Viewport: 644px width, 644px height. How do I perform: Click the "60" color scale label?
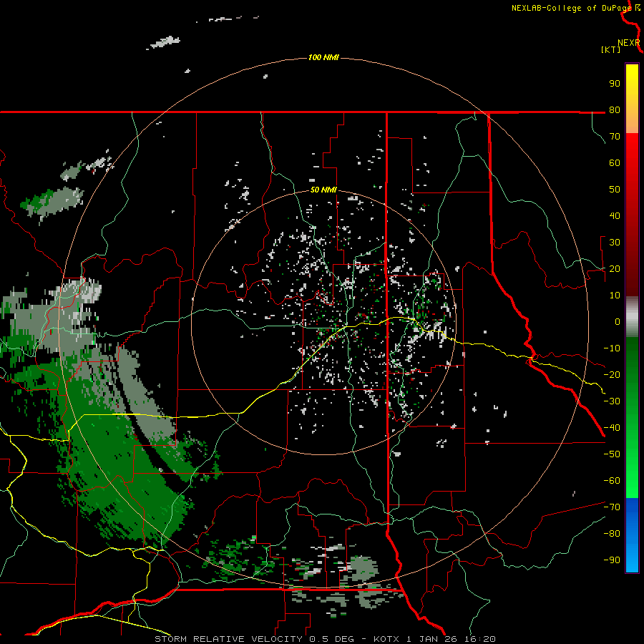[615, 162]
